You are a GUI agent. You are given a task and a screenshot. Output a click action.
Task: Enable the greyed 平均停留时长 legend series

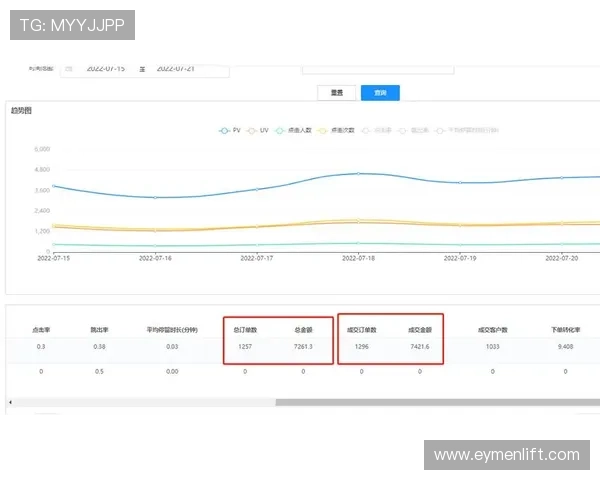pyautogui.click(x=467, y=131)
